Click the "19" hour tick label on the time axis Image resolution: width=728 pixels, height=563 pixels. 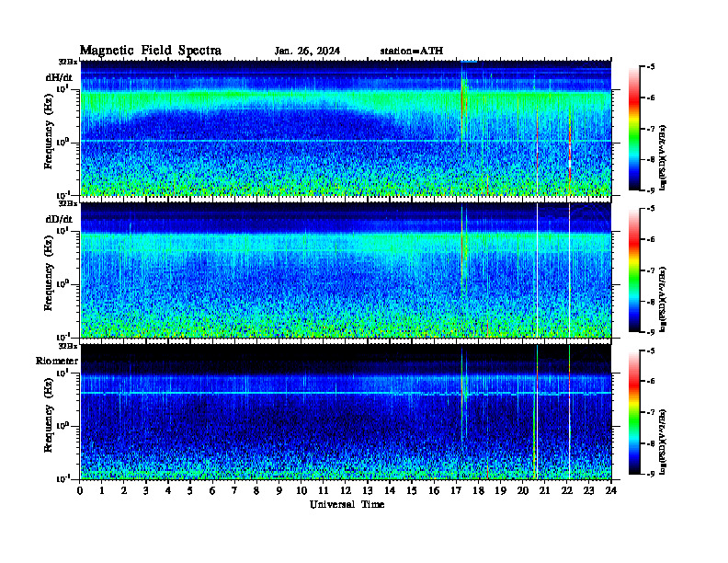500,491
